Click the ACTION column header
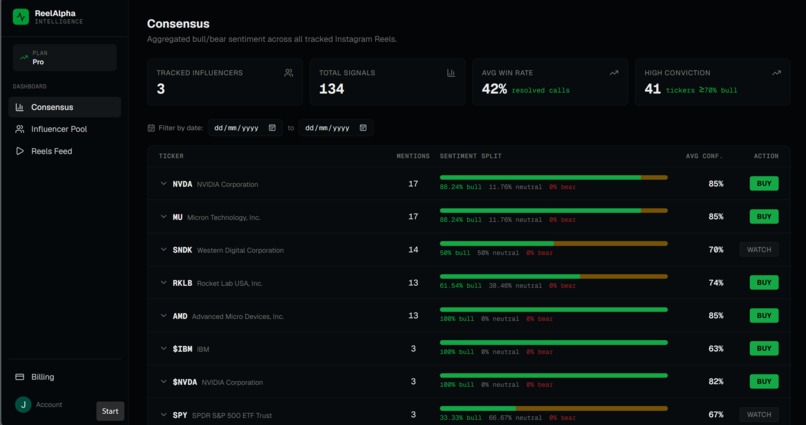Image resolution: width=806 pixels, height=425 pixels. tap(766, 156)
